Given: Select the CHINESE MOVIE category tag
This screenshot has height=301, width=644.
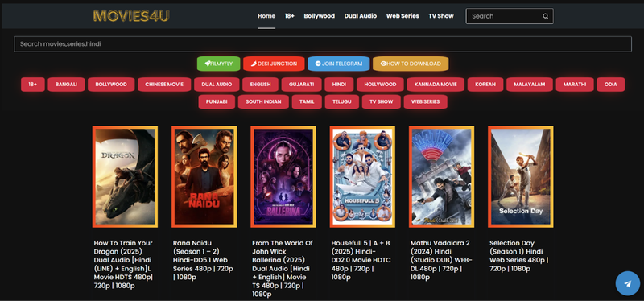Looking at the screenshot, I should pos(164,85).
